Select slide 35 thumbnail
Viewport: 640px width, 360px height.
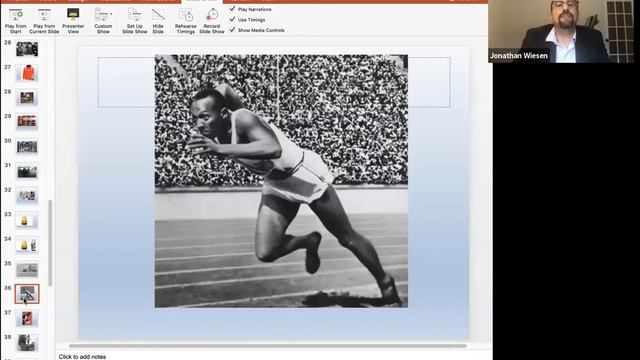coord(27,269)
